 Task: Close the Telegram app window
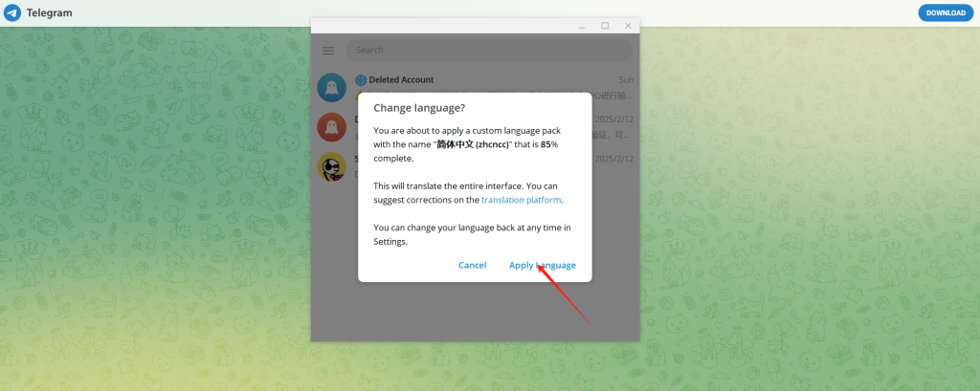[628, 26]
